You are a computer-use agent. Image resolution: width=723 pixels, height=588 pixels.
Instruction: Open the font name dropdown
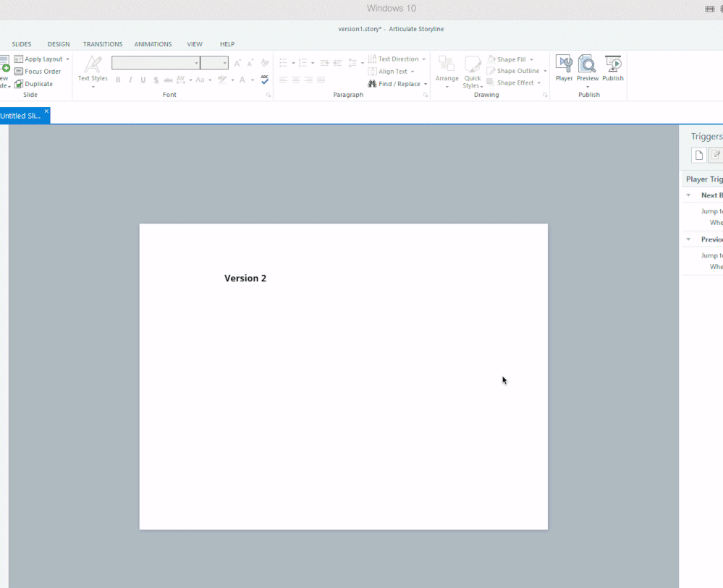[x=196, y=64]
